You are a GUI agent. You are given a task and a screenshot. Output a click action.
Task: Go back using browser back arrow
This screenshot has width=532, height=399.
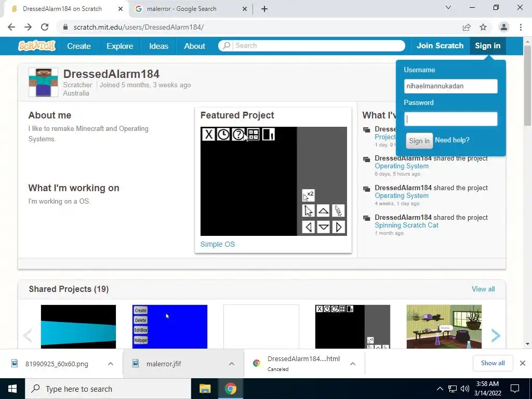tap(11, 27)
